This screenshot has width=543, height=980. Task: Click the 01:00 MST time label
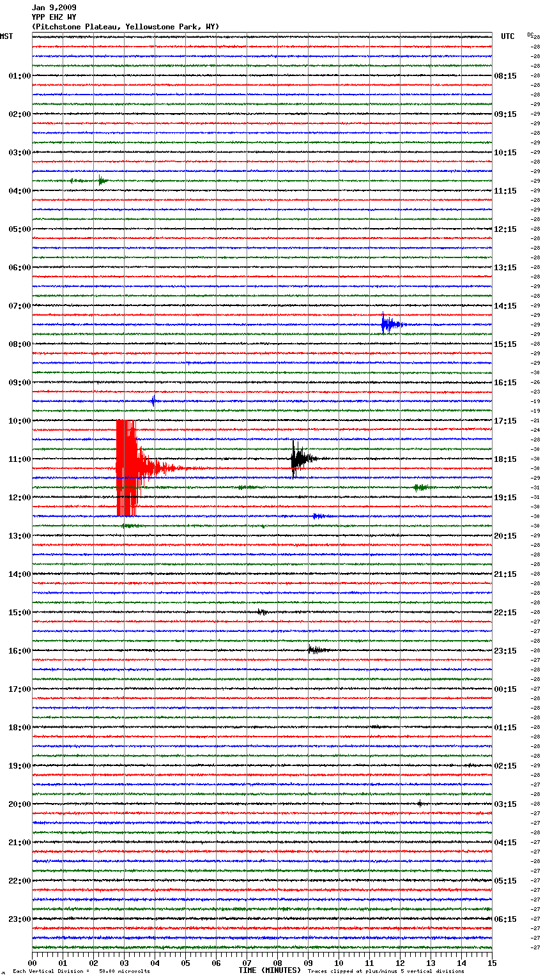click(x=19, y=76)
